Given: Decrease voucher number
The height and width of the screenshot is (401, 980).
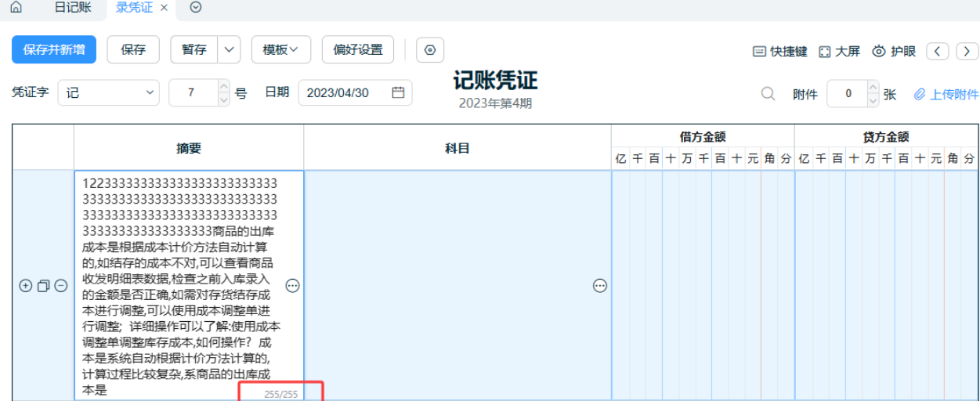Looking at the screenshot, I should [224, 99].
